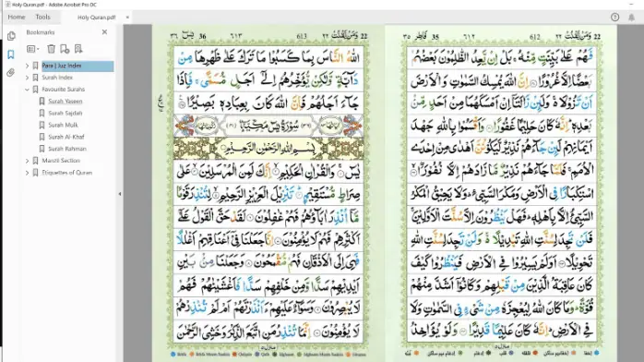Switch to the Tools tab
The image size is (644, 362).
[42, 17]
